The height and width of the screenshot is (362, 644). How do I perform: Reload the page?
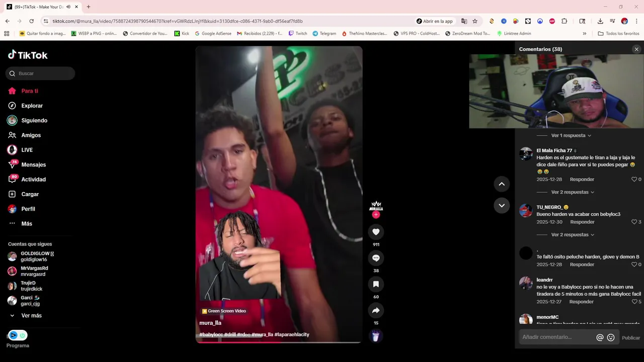pyautogui.click(x=31, y=21)
